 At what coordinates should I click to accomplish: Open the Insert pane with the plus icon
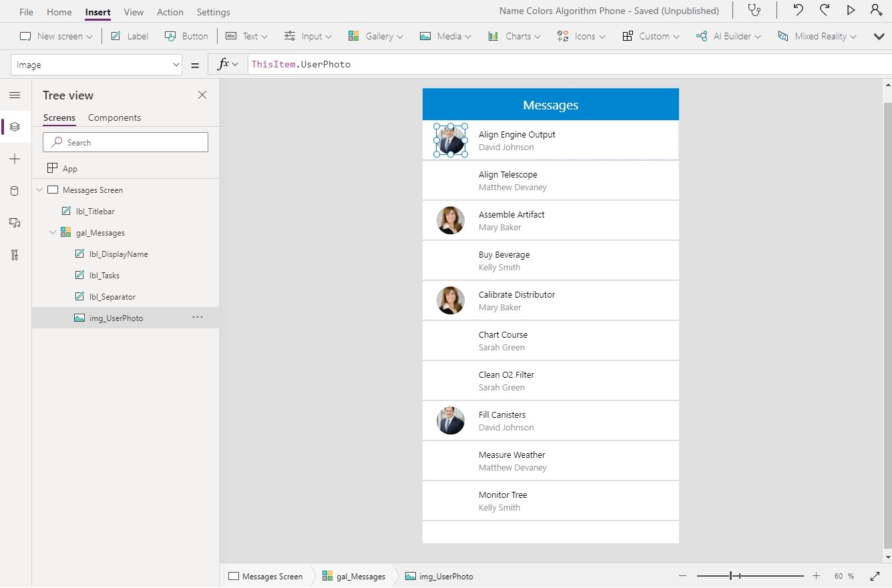point(15,159)
